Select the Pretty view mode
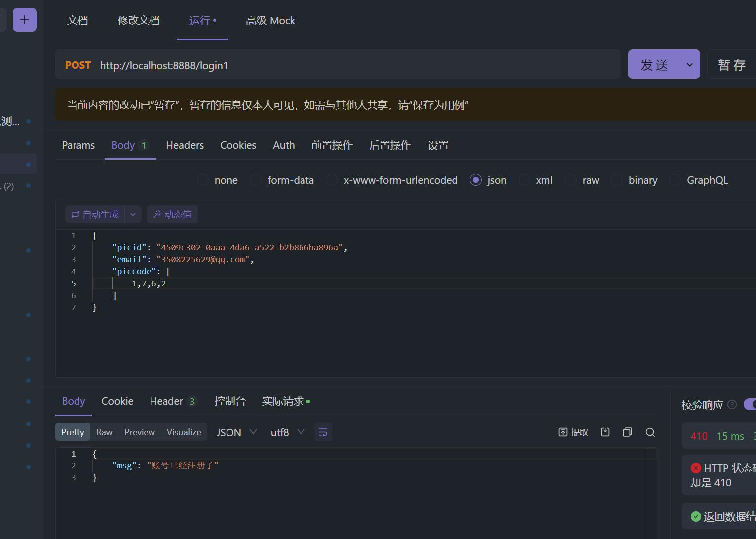The height and width of the screenshot is (539, 756). (73, 432)
